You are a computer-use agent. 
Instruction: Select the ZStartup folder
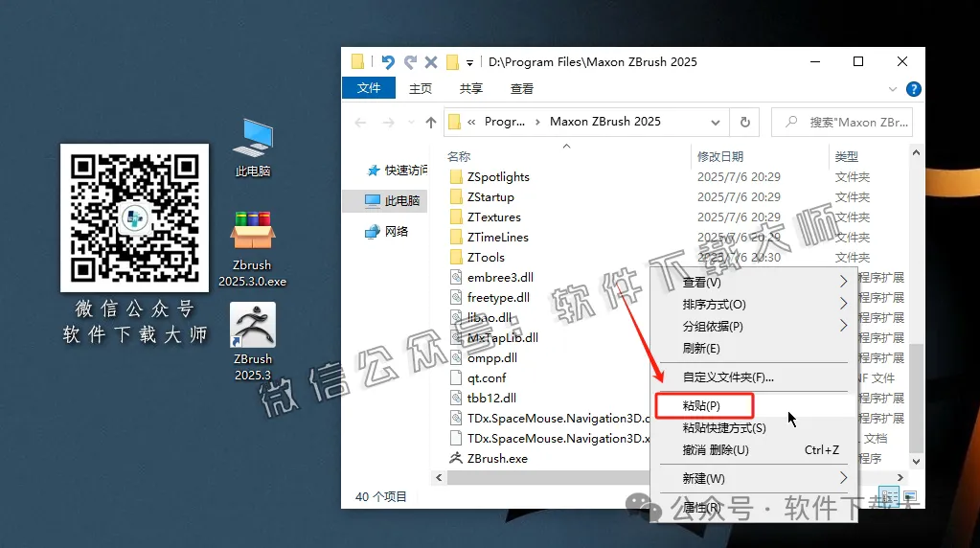coord(490,196)
